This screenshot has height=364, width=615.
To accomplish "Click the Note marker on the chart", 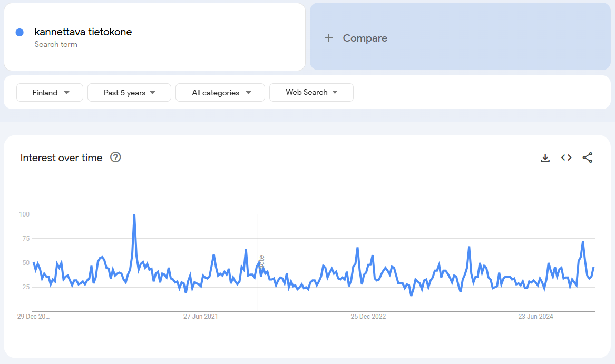I will click(x=261, y=263).
